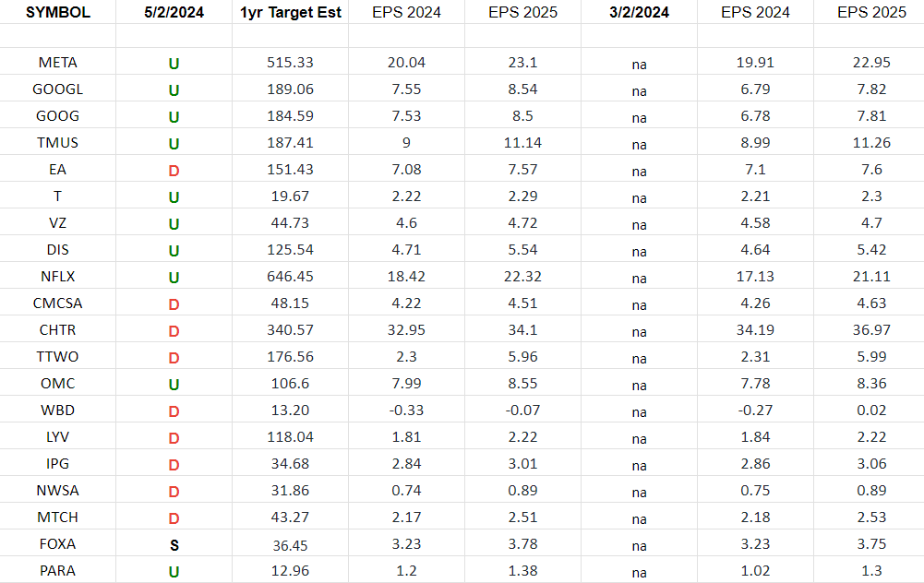The height and width of the screenshot is (583, 924).
Task: Click WBD prior EPS value 0.02
Action: (x=871, y=410)
